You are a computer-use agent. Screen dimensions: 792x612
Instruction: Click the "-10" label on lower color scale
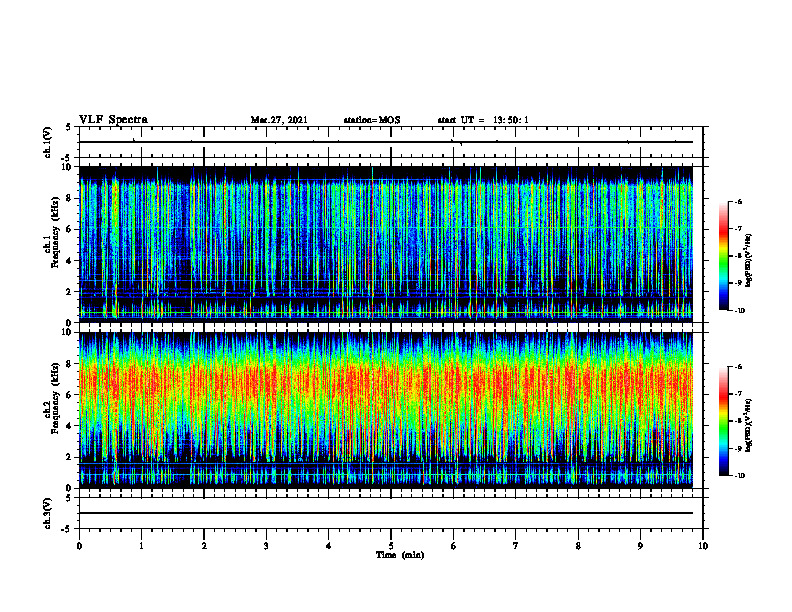pyautogui.click(x=739, y=476)
